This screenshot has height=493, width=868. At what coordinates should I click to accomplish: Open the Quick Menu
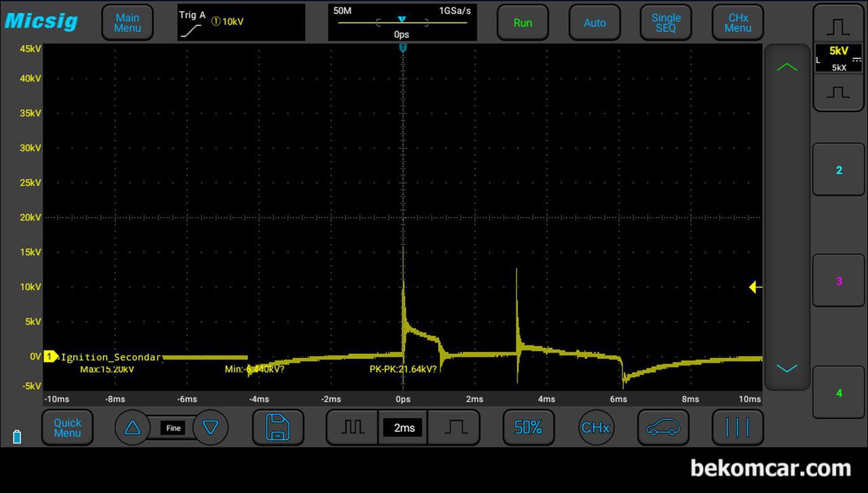(x=67, y=428)
